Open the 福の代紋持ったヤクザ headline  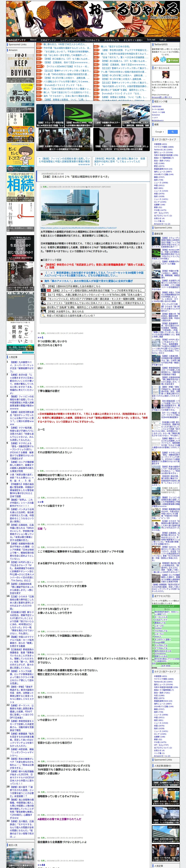pyautogui.click(x=124, y=86)
